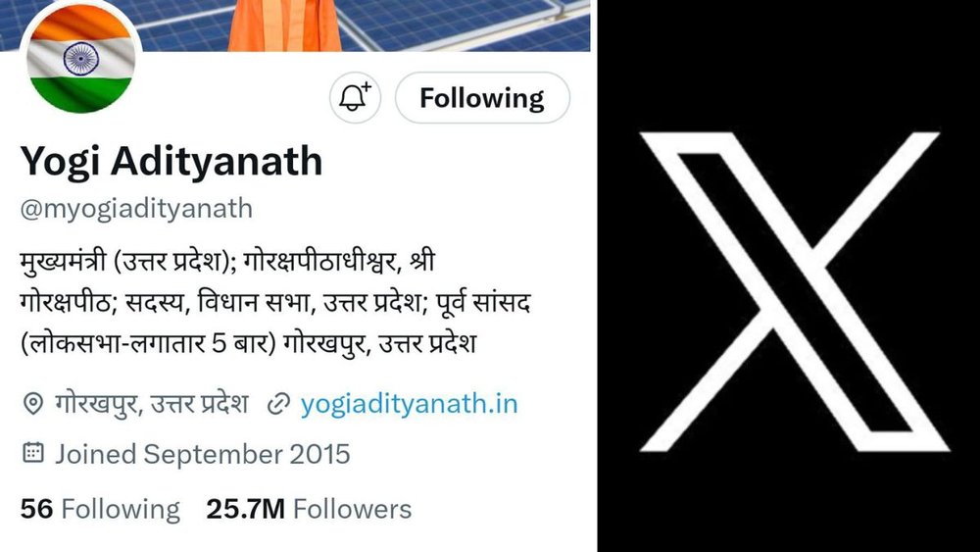
Task: Select the Yogi Adityanath display name
Action: coord(171,162)
